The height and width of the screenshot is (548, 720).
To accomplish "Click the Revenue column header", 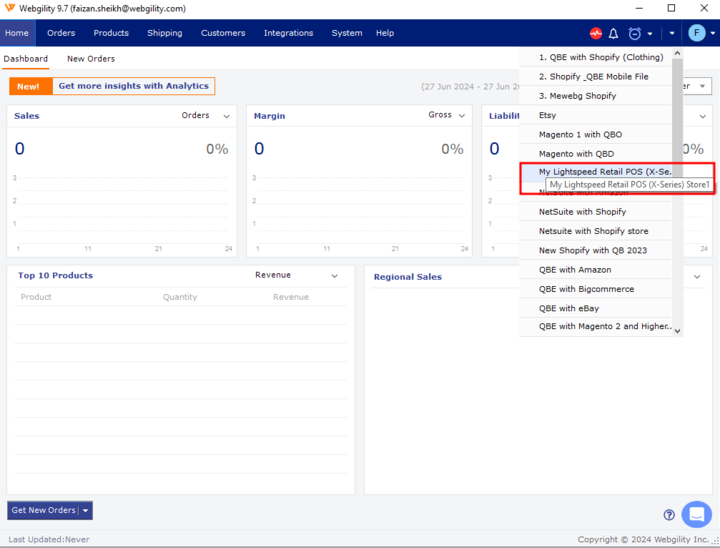I will [x=291, y=297].
